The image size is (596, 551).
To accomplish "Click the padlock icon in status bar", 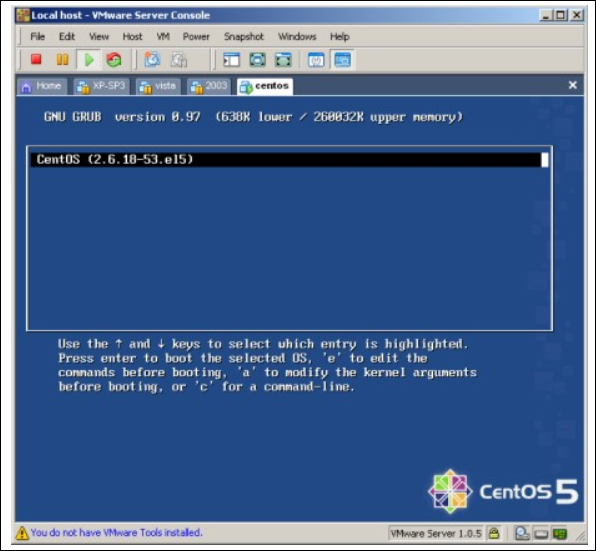I will pyautogui.click(x=494, y=533).
